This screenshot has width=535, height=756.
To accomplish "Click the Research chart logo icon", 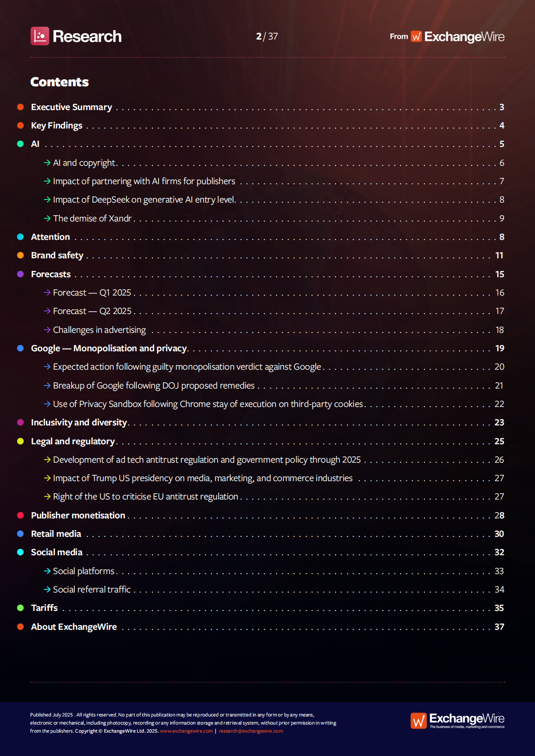I will coord(40,36).
